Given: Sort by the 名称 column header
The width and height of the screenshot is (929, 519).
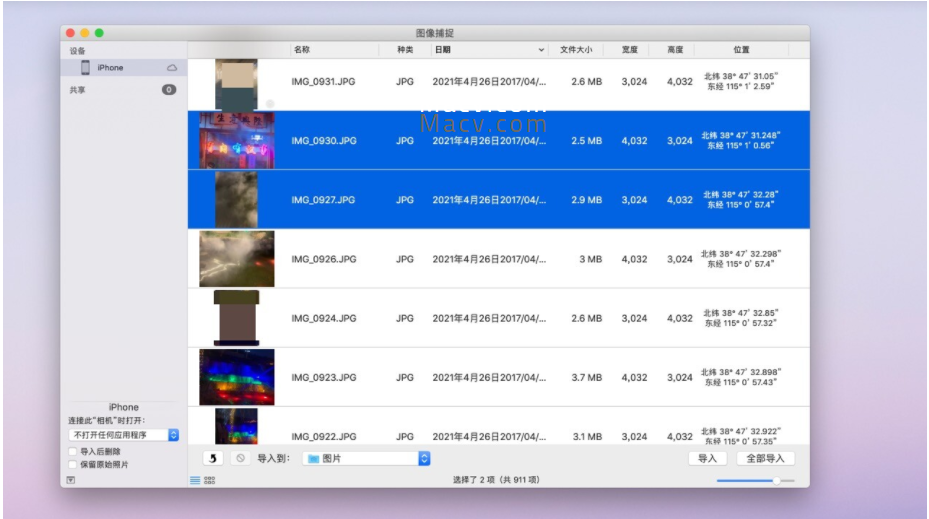Looking at the screenshot, I should [x=302, y=50].
